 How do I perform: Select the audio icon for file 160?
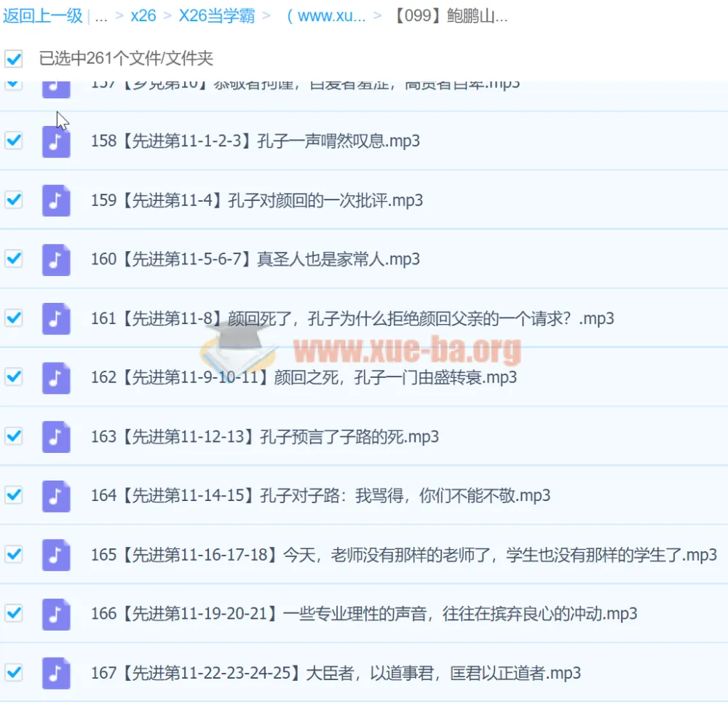point(56,259)
